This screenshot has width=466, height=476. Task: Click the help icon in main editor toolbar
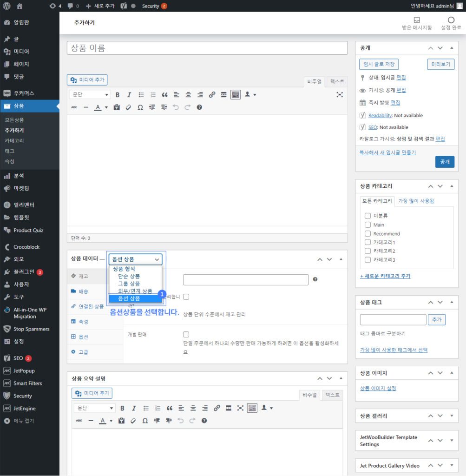[199, 107]
